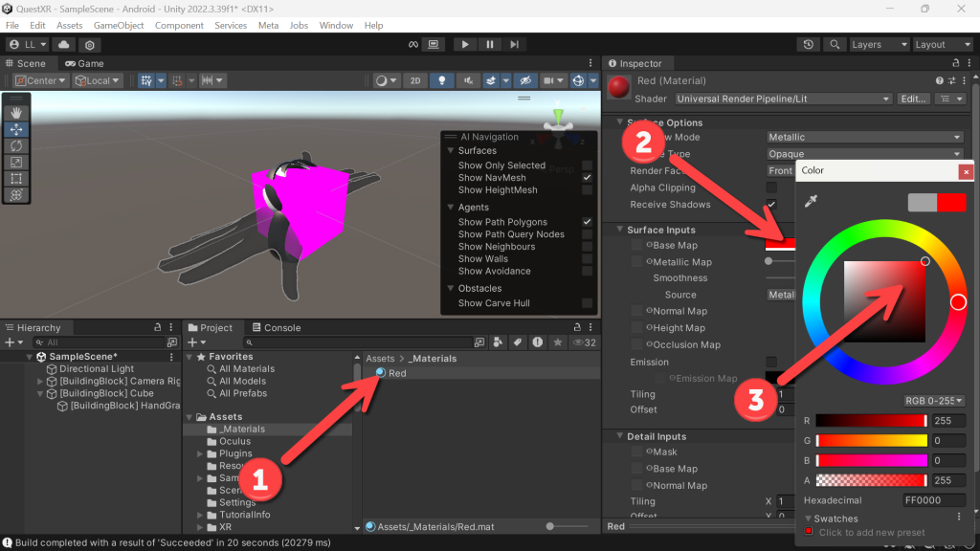
Task: Click the favorites star icon in Project toolbar
Action: [558, 342]
